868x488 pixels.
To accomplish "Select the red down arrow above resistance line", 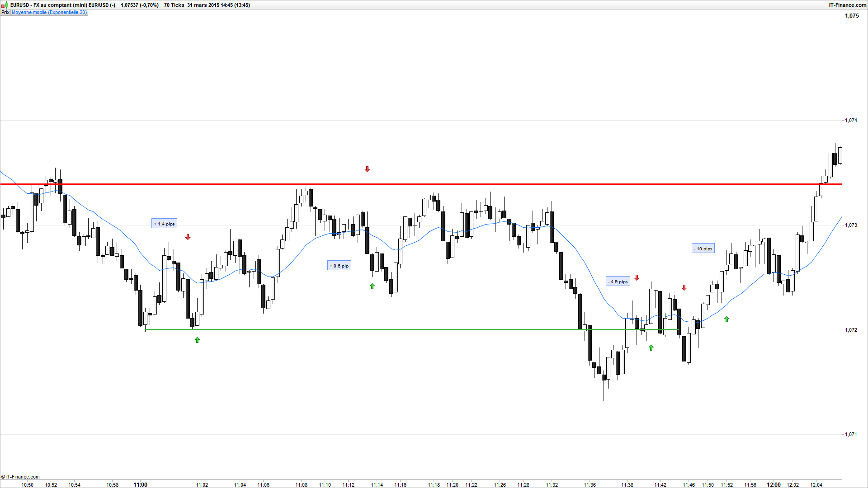I will click(x=368, y=169).
